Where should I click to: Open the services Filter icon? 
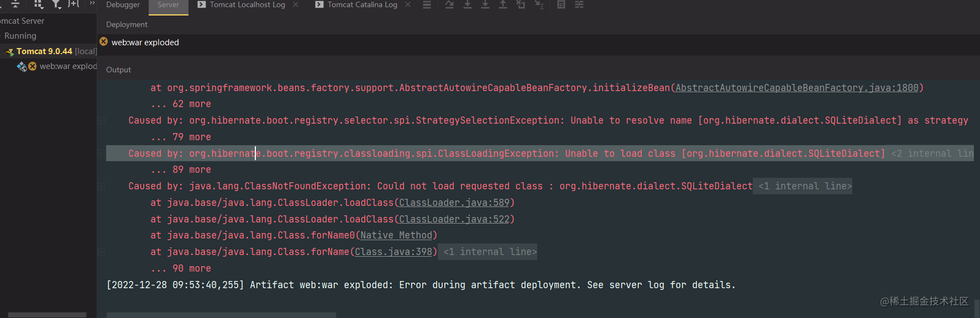(56, 4)
